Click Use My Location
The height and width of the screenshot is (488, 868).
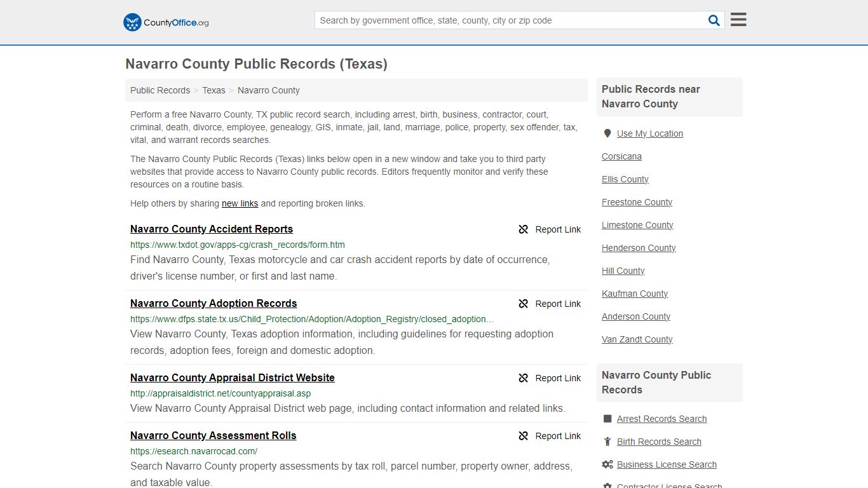tap(650, 133)
